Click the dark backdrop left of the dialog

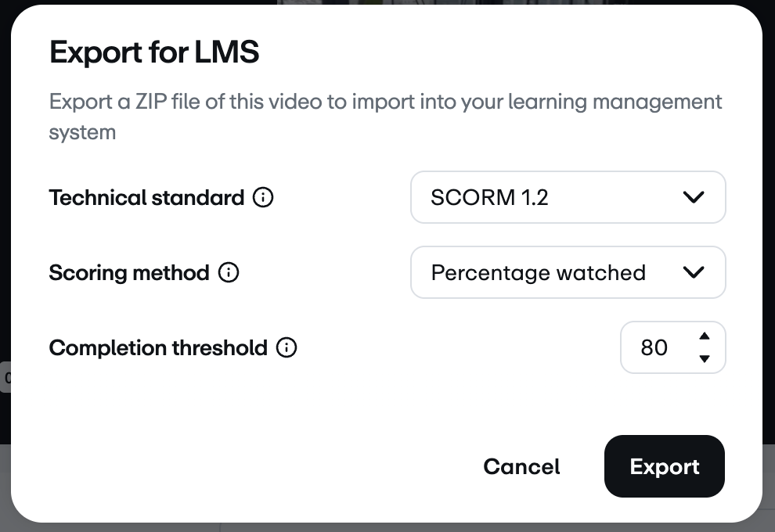(x=5, y=235)
